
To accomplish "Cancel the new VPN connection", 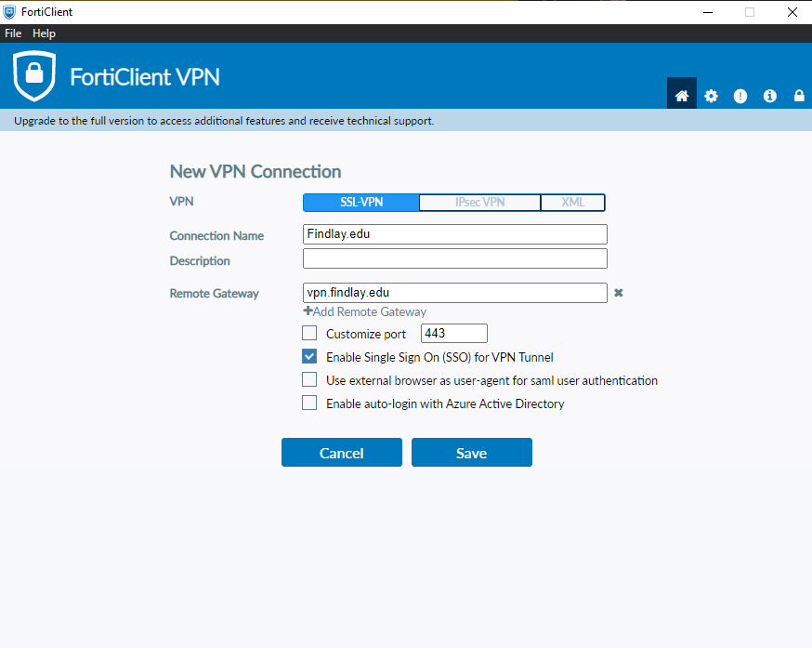I will [x=342, y=453].
